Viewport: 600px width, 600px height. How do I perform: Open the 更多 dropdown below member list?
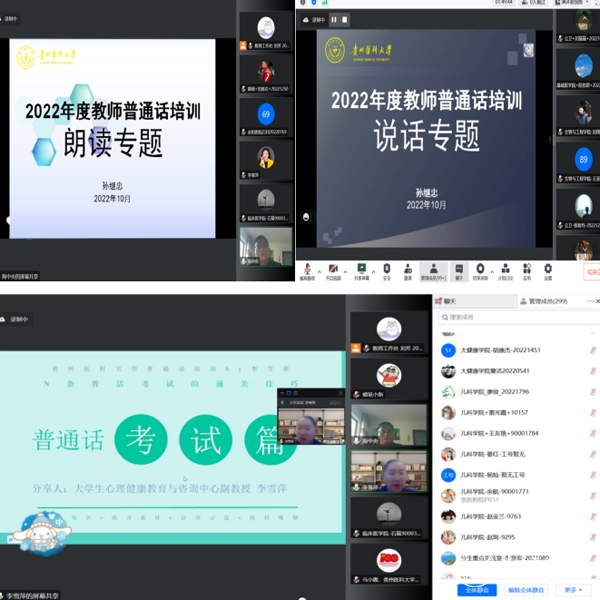pos(573,590)
